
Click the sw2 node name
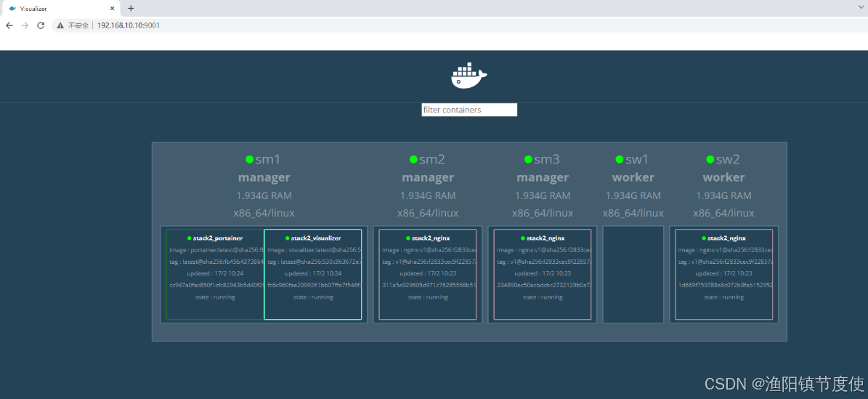[x=728, y=160]
